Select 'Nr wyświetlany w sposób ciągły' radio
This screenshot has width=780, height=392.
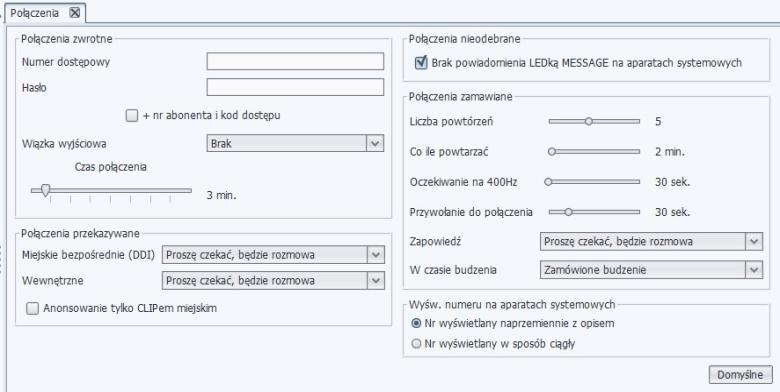416,344
